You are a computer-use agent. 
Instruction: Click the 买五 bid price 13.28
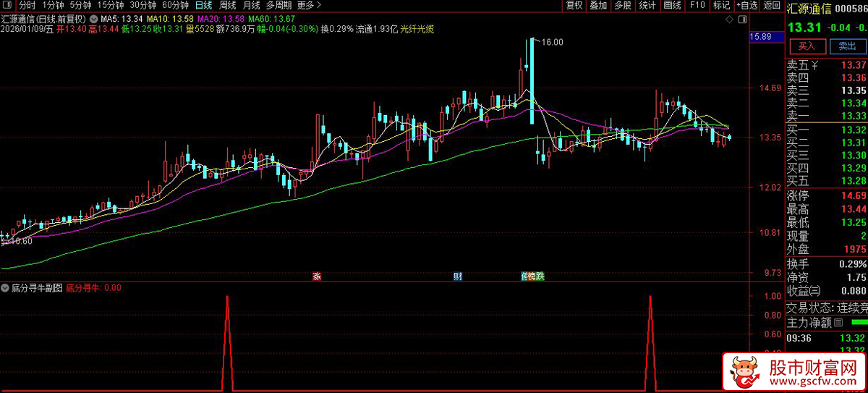coord(854,180)
